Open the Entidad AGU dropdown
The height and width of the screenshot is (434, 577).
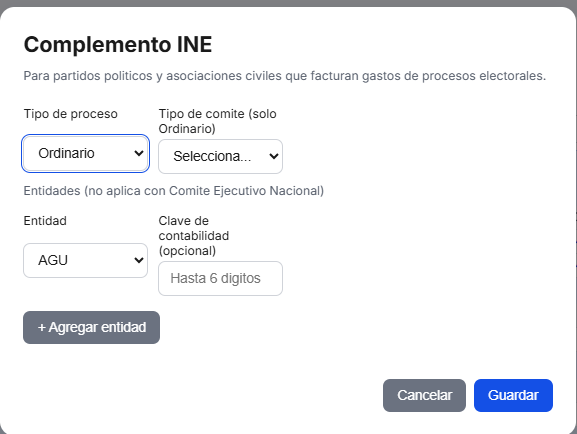(x=85, y=260)
